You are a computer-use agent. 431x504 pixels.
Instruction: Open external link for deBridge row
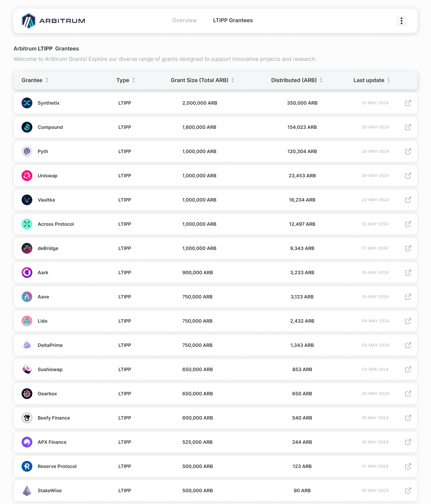click(x=408, y=248)
